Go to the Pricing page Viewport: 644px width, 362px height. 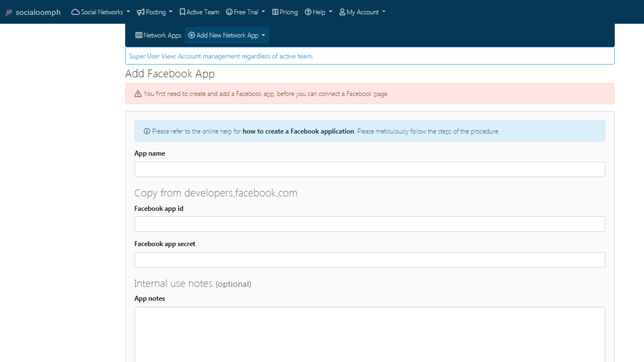point(285,12)
